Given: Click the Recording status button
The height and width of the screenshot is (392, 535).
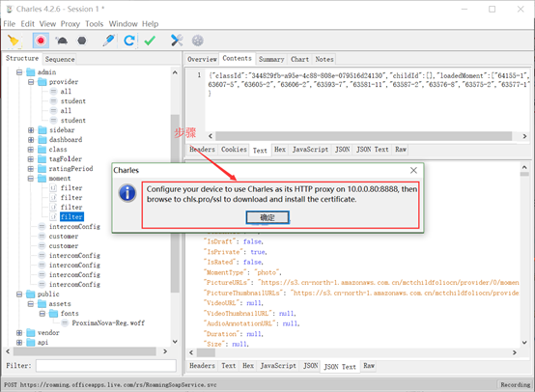Looking at the screenshot, I should tap(515, 385).
